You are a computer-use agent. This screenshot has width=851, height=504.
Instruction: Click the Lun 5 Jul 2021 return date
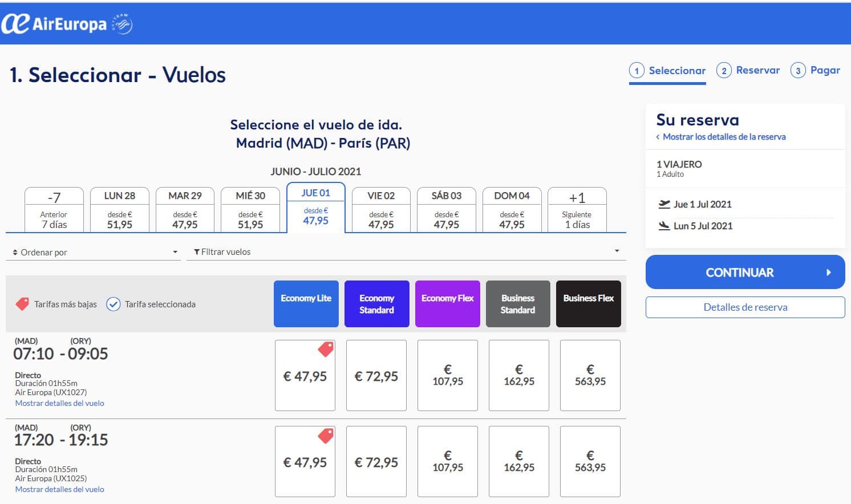(x=703, y=226)
